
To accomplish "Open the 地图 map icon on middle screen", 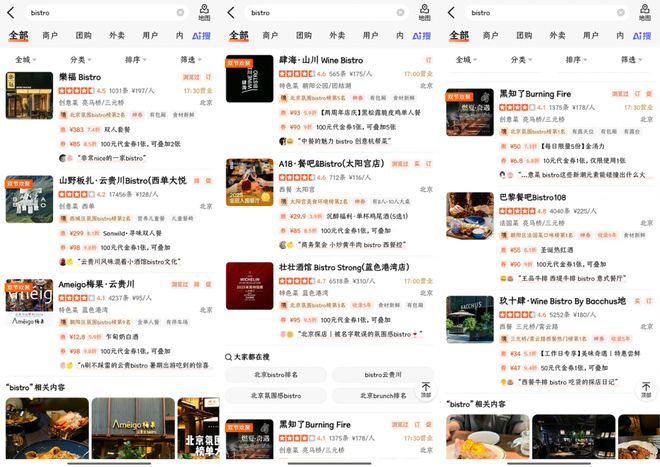I will [x=424, y=13].
